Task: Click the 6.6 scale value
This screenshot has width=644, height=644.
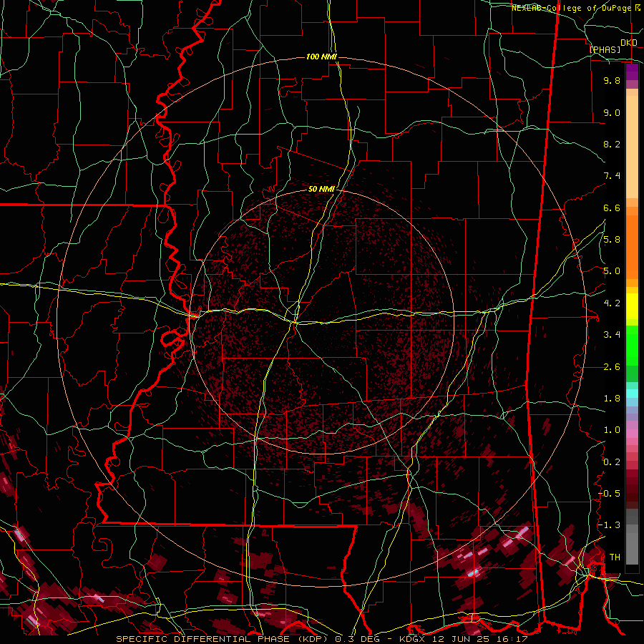Action: click(612, 208)
